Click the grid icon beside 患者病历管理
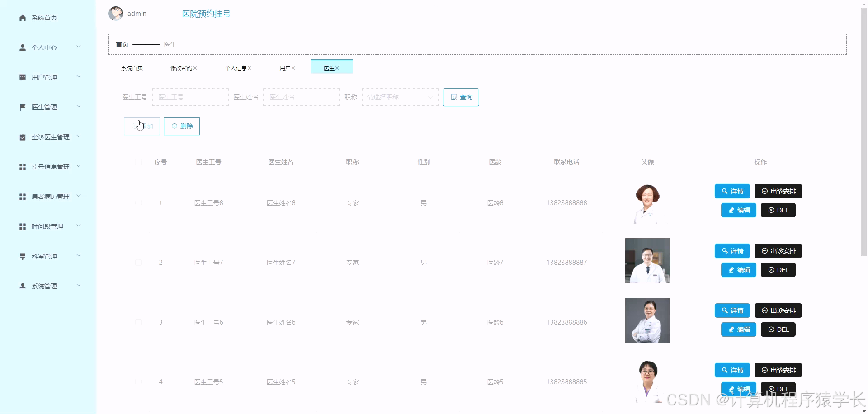 (23, 197)
